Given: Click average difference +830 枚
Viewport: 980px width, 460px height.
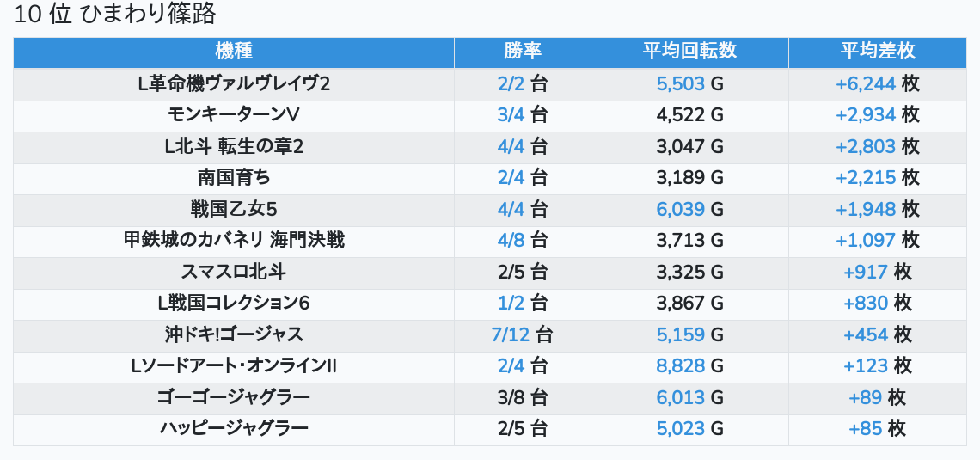Looking at the screenshot, I should pyautogui.click(x=878, y=304).
